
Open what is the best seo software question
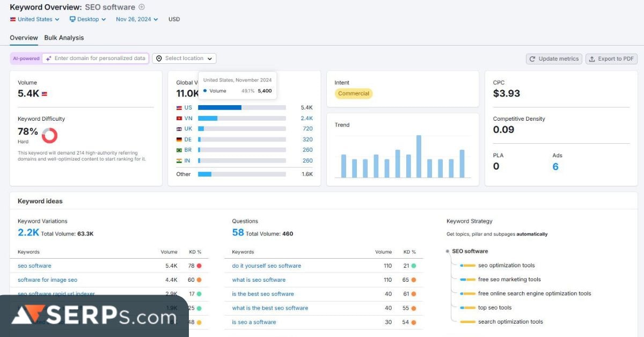tap(270, 308)
